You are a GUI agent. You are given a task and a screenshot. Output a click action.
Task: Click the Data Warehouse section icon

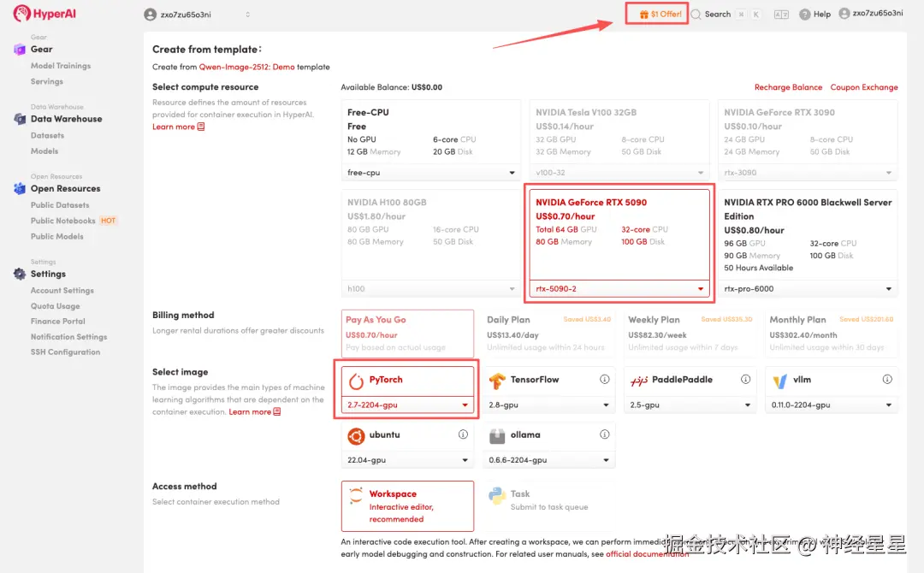click(20, 119)
